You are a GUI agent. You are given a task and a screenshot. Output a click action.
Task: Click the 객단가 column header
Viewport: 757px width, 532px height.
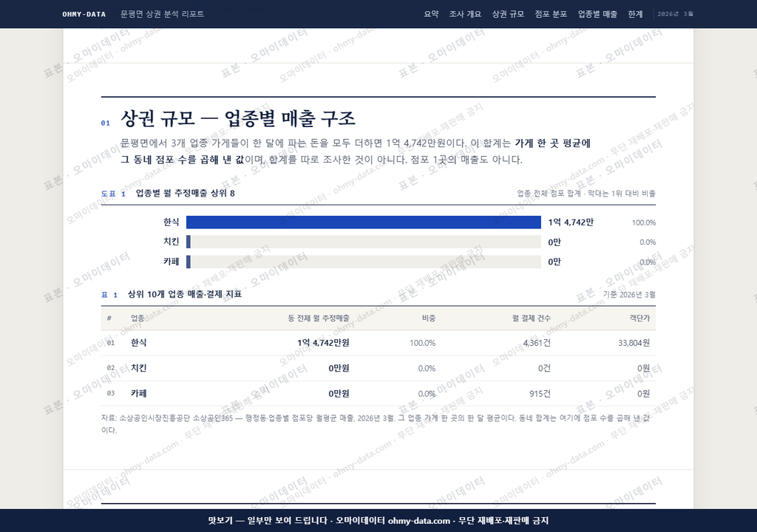tap(639, 318)
